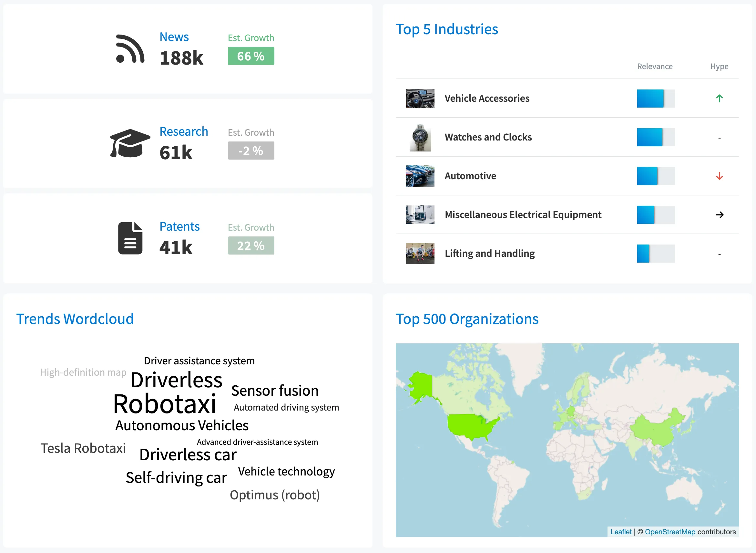Click the 66 % news growth badge
Screen dimensions: 756x553
click(250, 56)
